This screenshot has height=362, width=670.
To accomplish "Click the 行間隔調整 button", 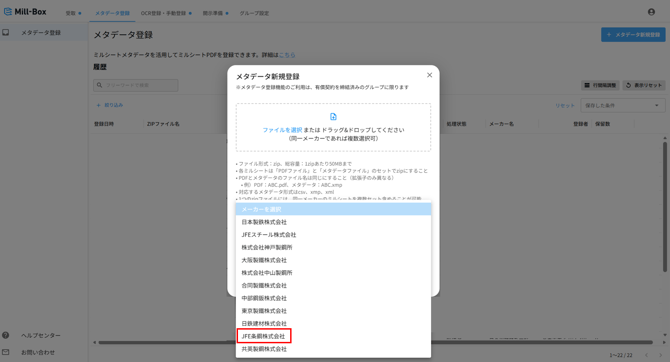I will 600,85.
